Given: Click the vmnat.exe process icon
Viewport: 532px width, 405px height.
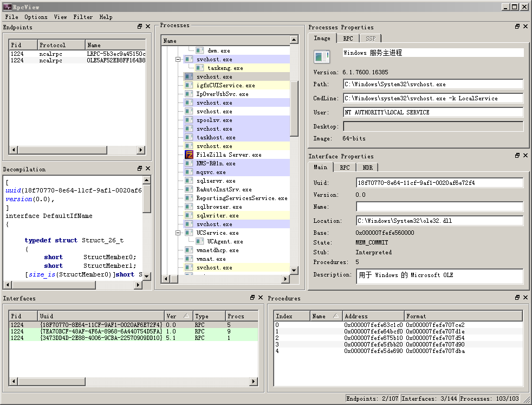Looking at the screenshot, I should click(x=189, y=259).
